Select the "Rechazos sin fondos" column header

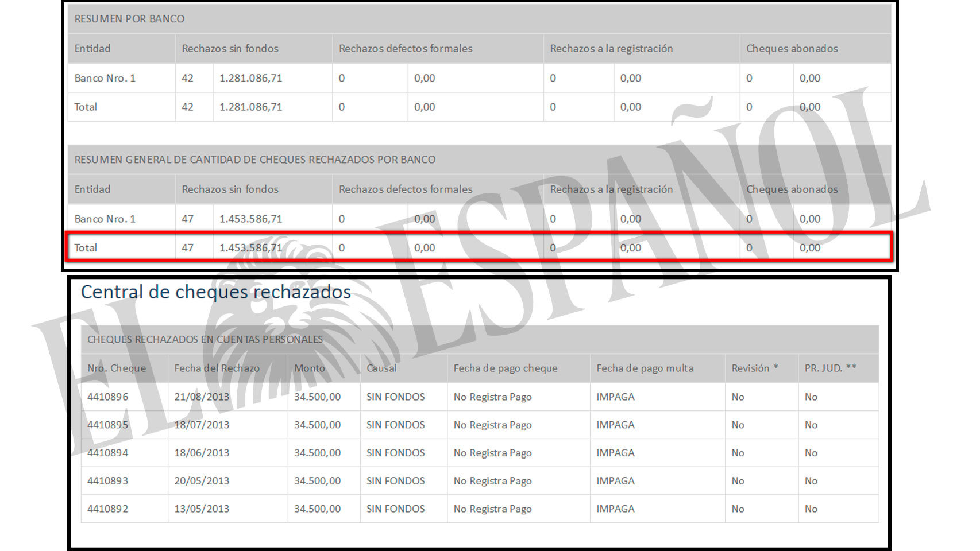[230, 48]
